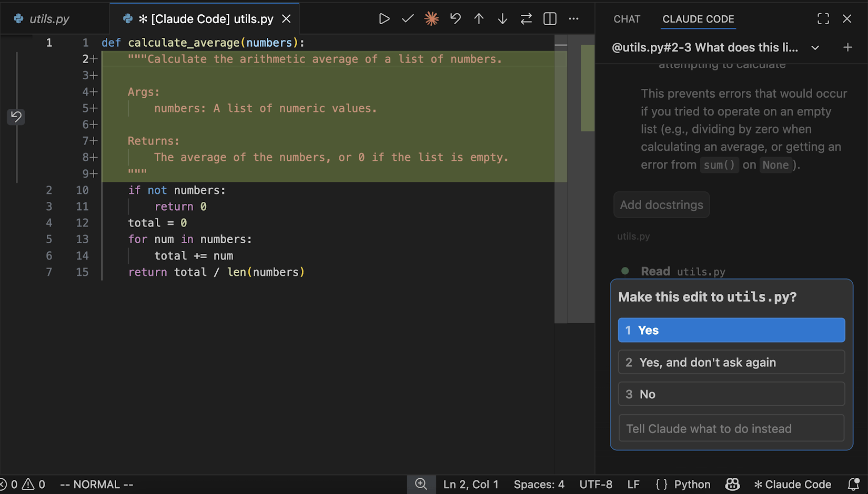Click the Copilot icon in the status bar

point(732,484)
